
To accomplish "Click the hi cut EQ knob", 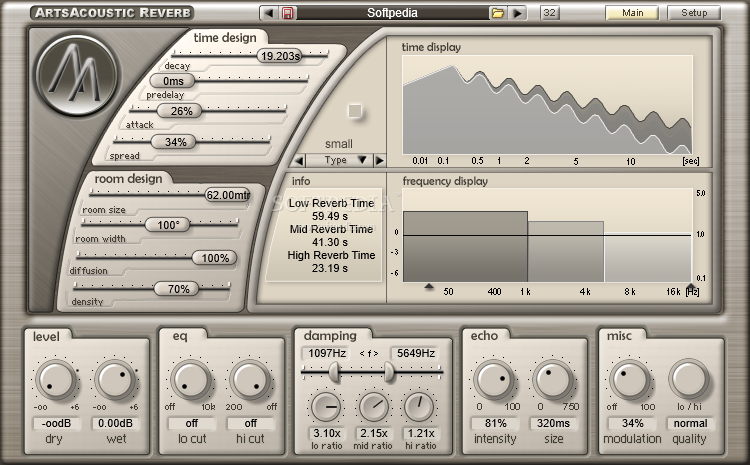I will [x=250, y=380].
